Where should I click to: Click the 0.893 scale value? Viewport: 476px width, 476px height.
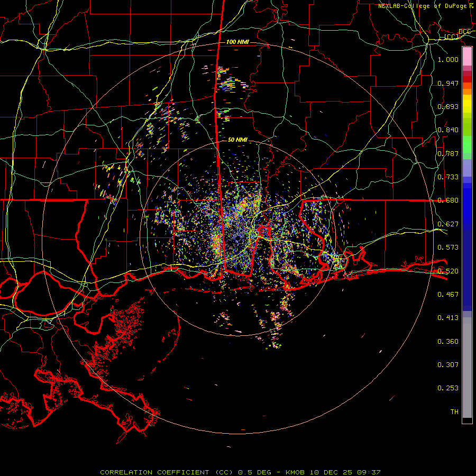448,106
